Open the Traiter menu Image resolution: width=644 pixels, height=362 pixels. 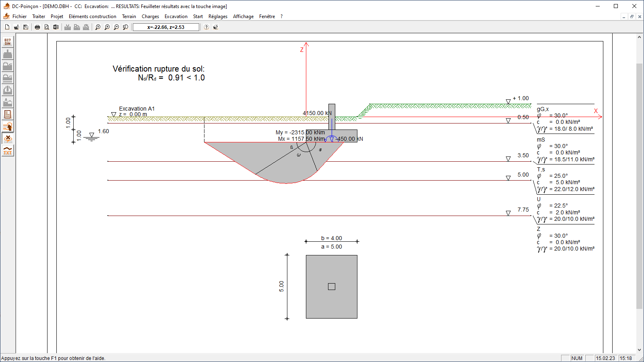(x=39, y=16)
